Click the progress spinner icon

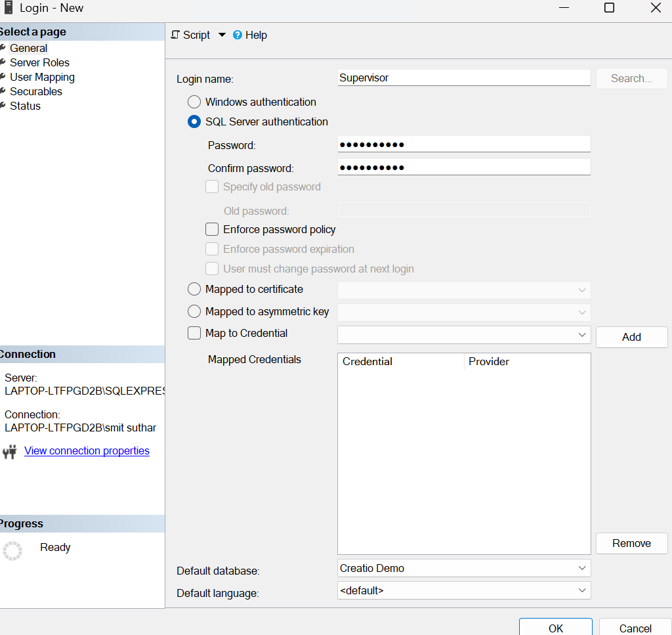[12, 550]
